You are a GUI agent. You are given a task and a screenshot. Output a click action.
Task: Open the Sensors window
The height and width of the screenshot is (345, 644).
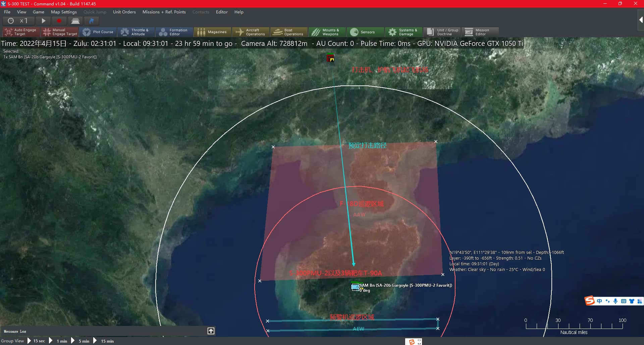click(x=366, y=32)
